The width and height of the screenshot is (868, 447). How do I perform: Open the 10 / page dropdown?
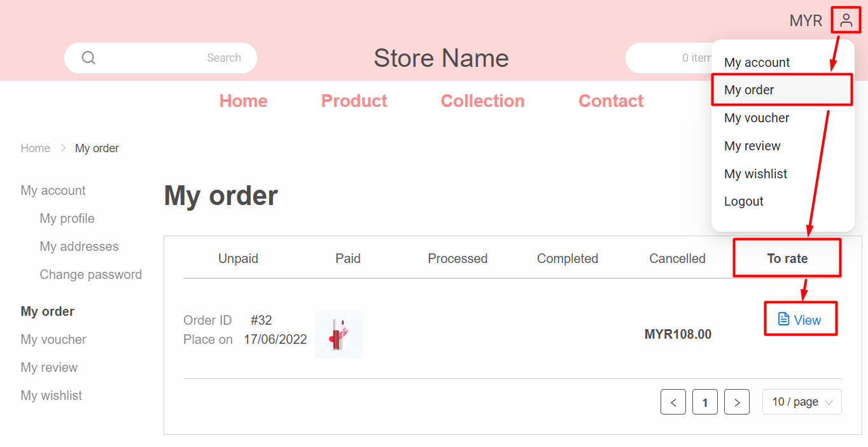click(x=802, y=402)
